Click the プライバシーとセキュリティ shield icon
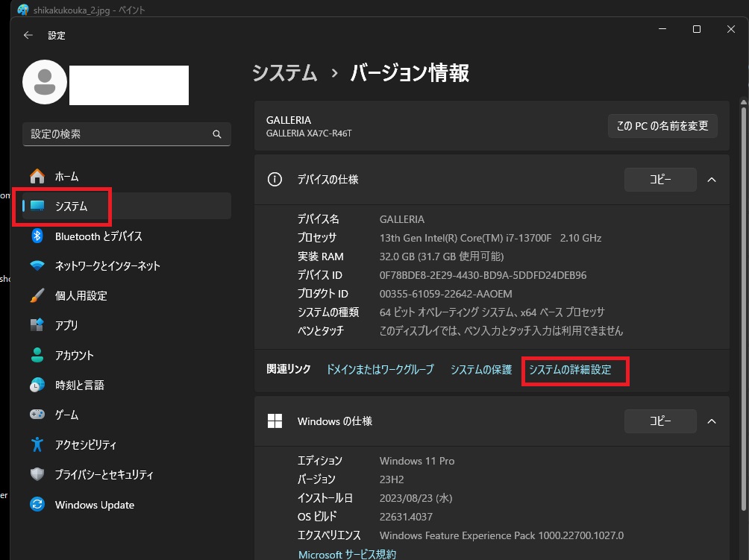749x560 pixels. point(37,474)
